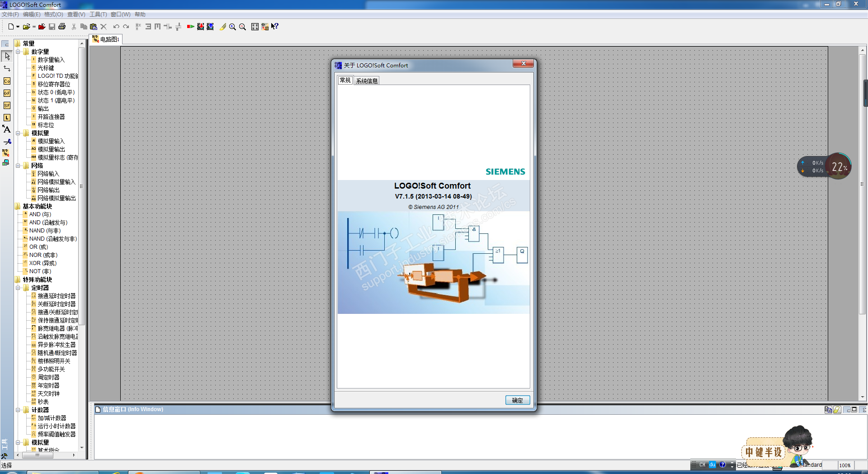868x474 pixels.
Task: Click the Zoom Out magnifier icon
Action: (242, 27)
